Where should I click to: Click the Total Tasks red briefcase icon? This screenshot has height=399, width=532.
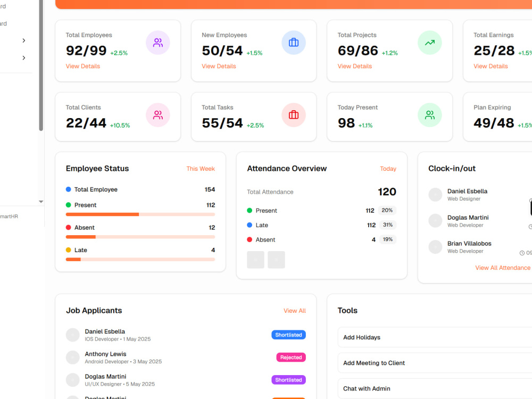pos(294,115)
